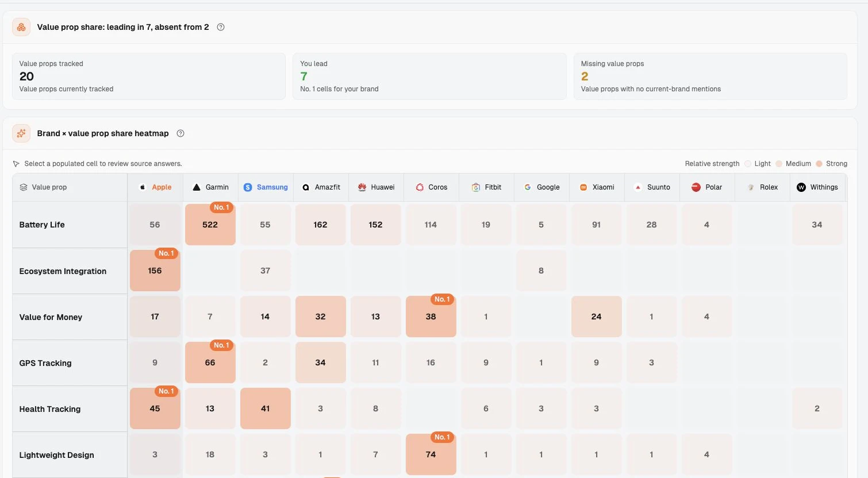Select Coros Lightweight Design cell 74
This screenshot has height=478, width=868.
click(x=431, y=454)
